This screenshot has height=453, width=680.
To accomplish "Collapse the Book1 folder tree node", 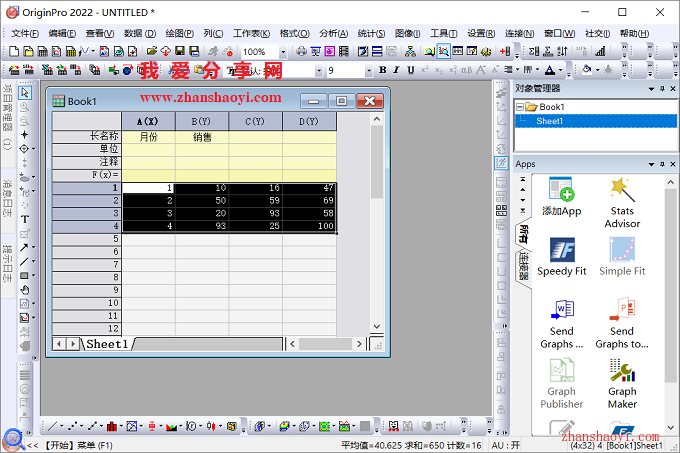I will click(x=520, y=107).
